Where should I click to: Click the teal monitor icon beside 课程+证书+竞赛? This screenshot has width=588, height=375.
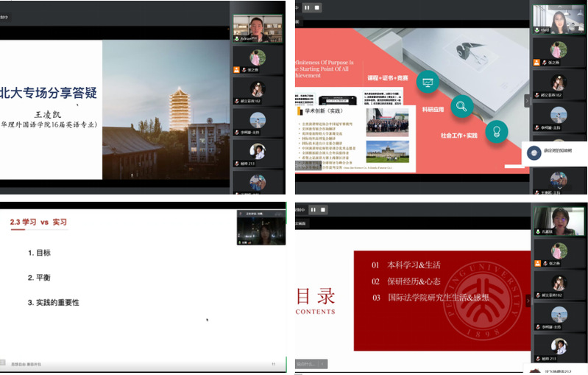point(427,80)
